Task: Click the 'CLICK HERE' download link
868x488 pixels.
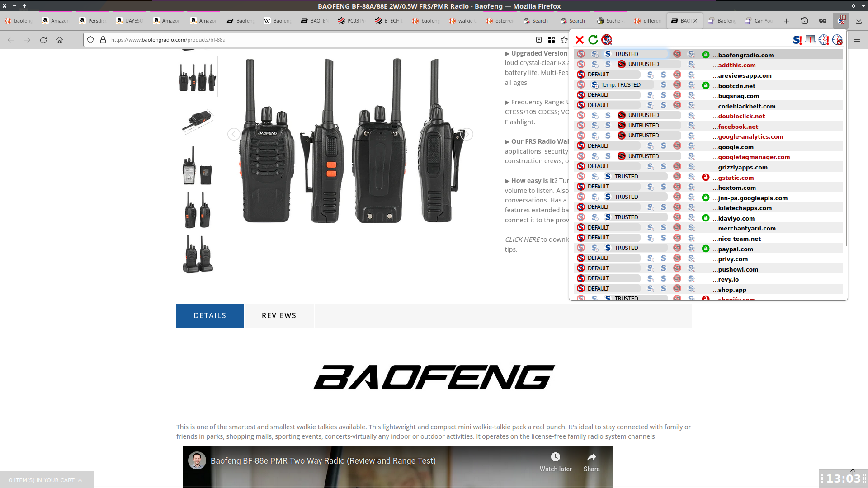Action: click(522, 239)
